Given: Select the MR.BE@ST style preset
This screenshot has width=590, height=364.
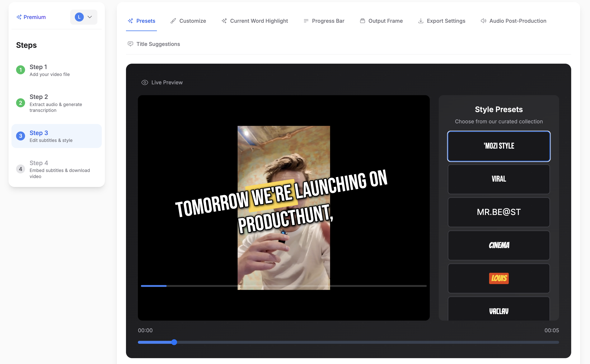Looking at the screenshot, I should click(498, 212).
